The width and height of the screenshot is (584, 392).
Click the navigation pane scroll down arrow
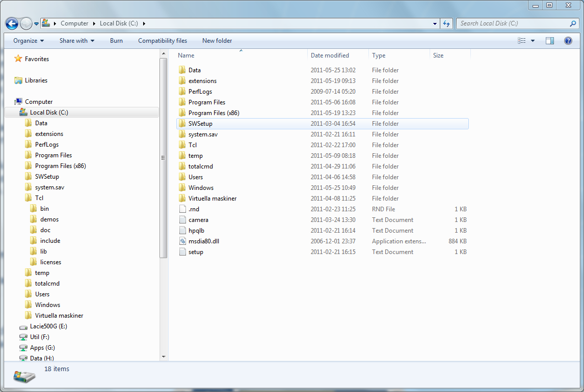164,357
